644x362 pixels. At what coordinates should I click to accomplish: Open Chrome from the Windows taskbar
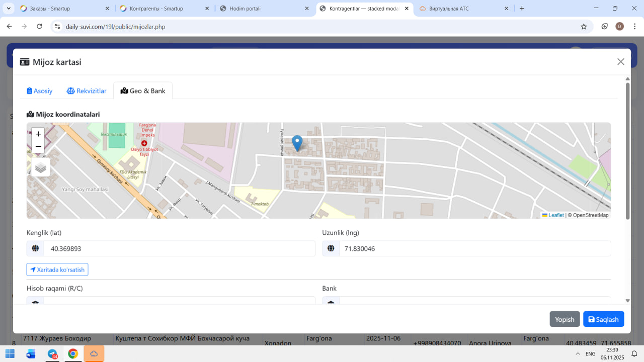click(x=73, y=354)
